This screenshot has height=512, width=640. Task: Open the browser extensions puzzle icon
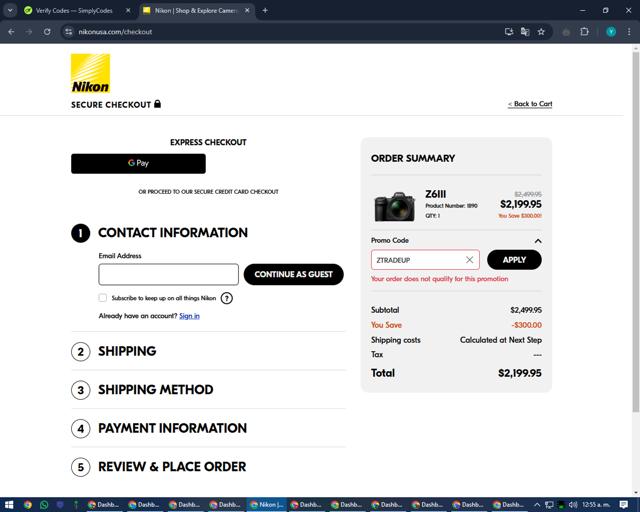(584, 31)
